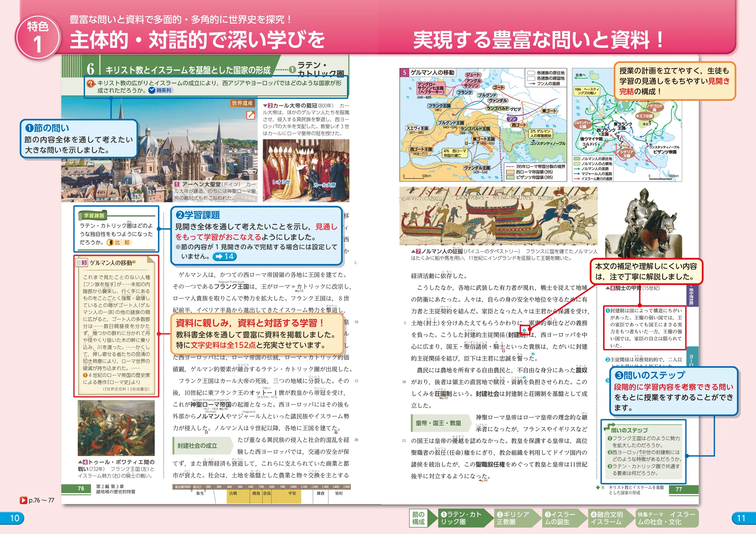Click the orange edit-link icon on cathedral photo
The height and width of the screenshot is (534, 756).
point(251,115)
